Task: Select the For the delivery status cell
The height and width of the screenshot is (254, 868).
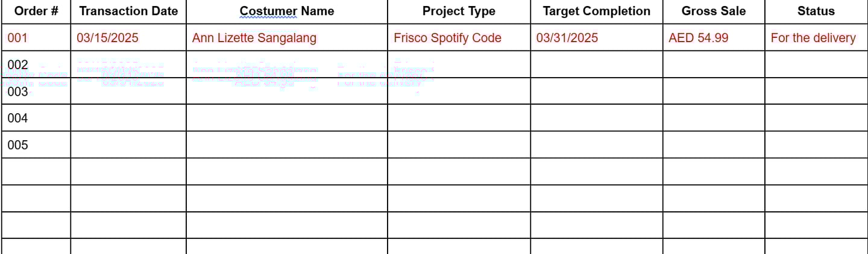Action: pos(816,37)
